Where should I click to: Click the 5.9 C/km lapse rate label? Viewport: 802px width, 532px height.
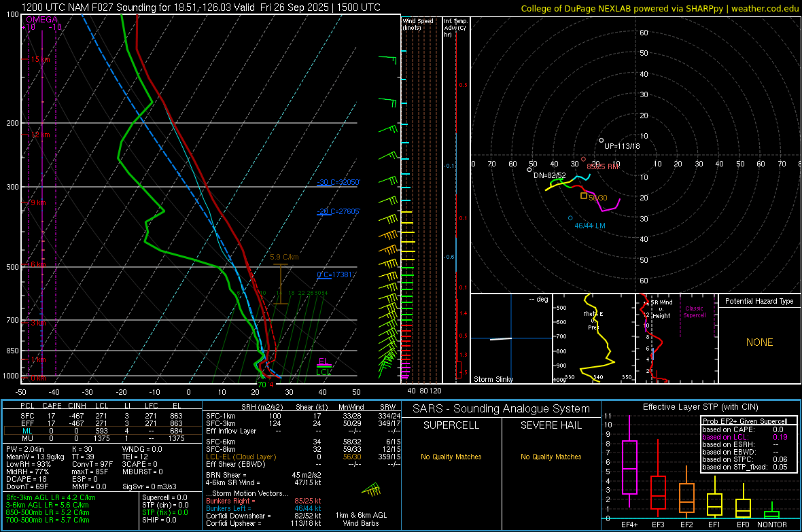[x=284, y=258]
